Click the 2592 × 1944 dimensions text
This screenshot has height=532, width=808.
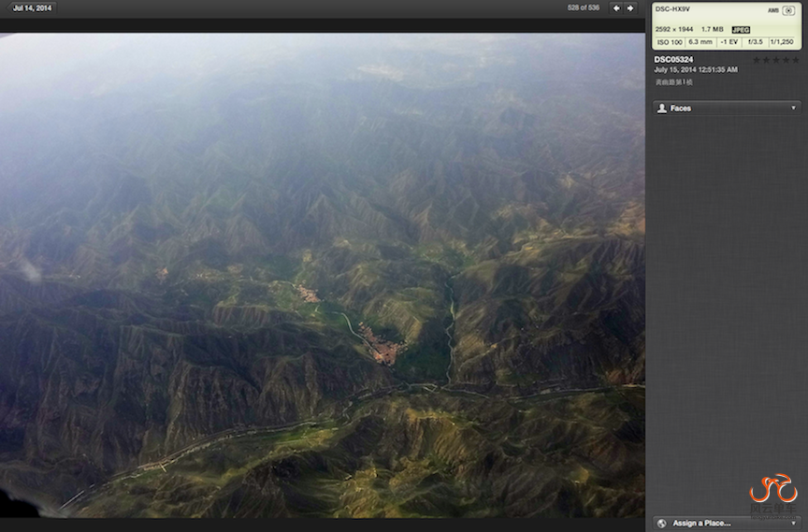674,29
